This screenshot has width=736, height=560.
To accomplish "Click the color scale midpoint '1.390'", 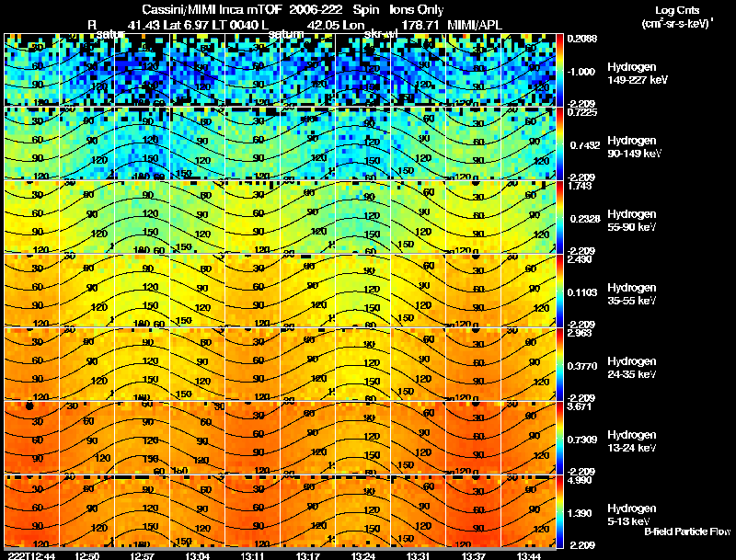I will [580, 513].
